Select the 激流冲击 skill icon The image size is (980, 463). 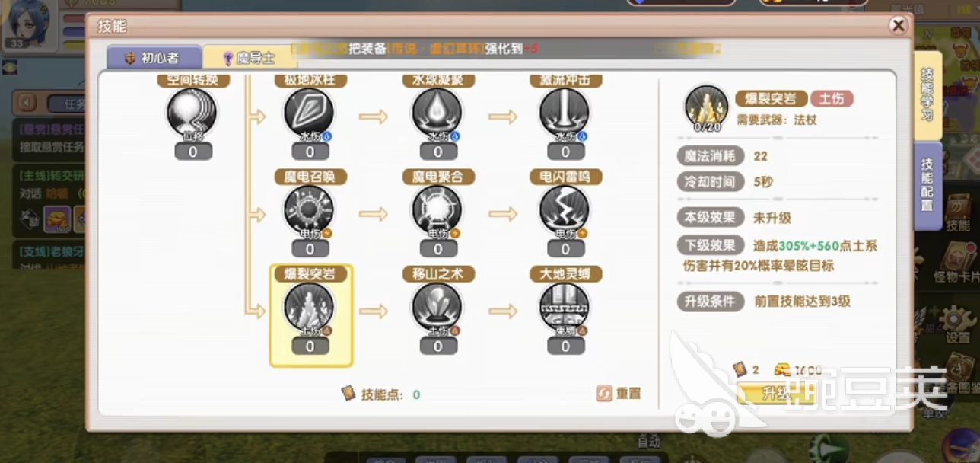(565, 114)
